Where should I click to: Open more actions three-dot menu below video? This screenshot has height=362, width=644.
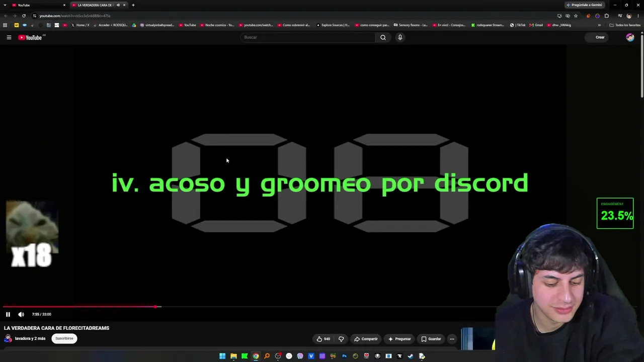click(x=452, y=339)
